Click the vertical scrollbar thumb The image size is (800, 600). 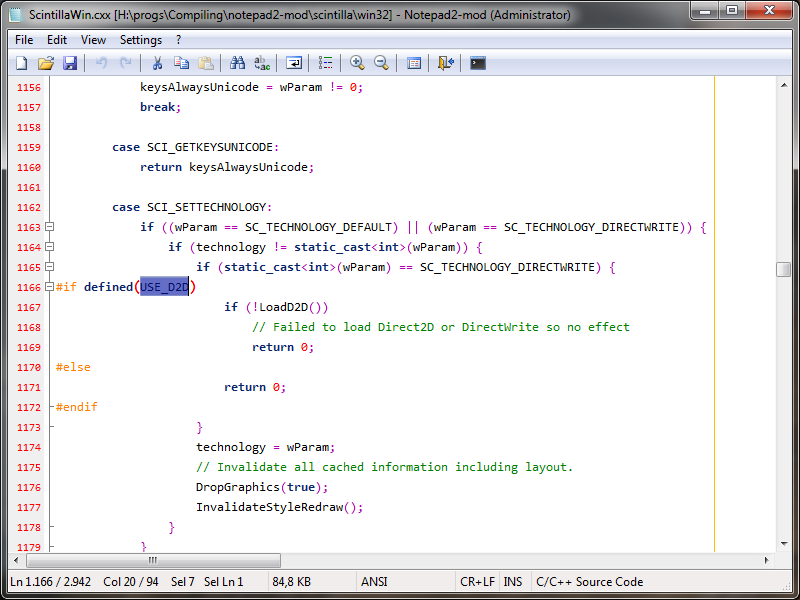pyautogui.click(x=783, y=269)
